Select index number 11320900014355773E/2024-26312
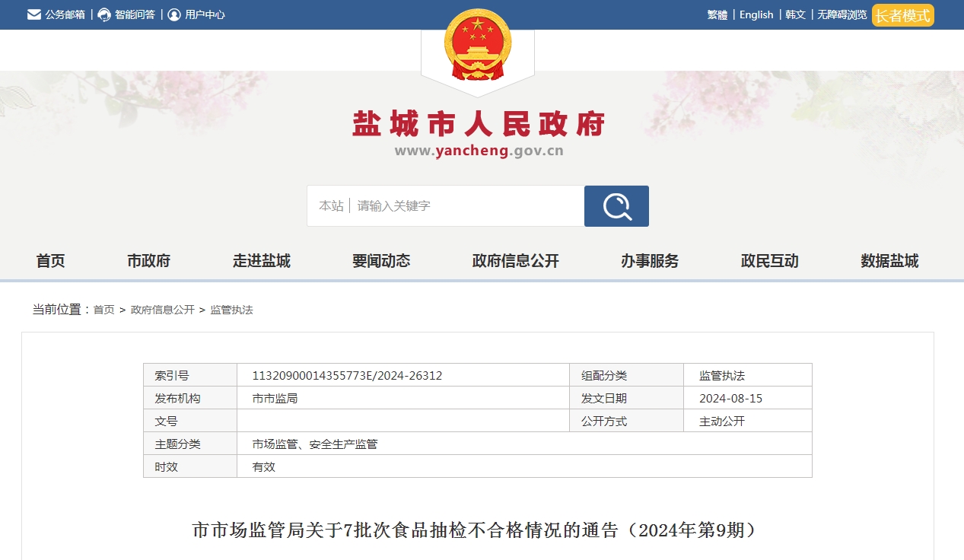 pos(403,375)
